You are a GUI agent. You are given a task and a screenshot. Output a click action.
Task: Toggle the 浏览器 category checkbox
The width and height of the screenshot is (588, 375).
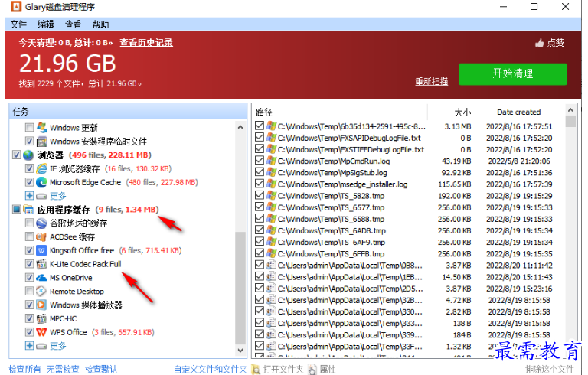click(x=17, y=155)
